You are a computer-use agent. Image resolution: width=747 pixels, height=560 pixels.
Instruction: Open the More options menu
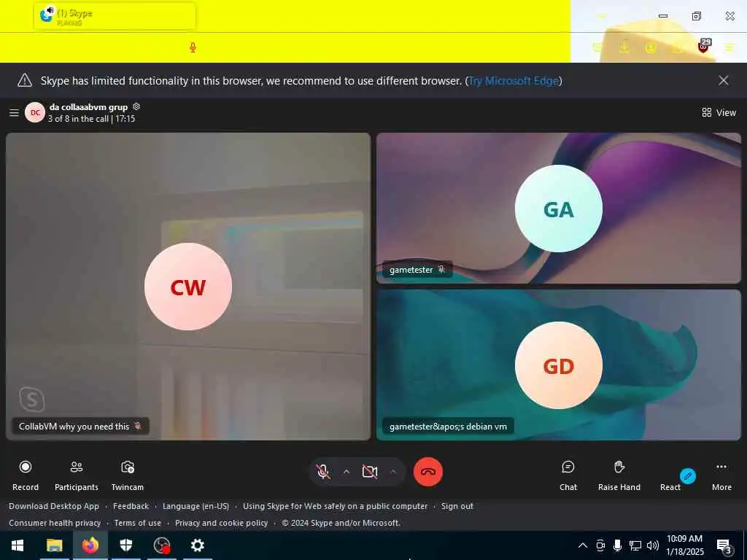tap(721, 475)
